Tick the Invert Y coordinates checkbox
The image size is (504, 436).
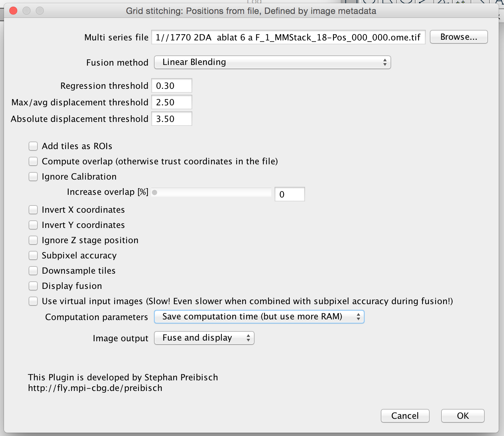33,225
